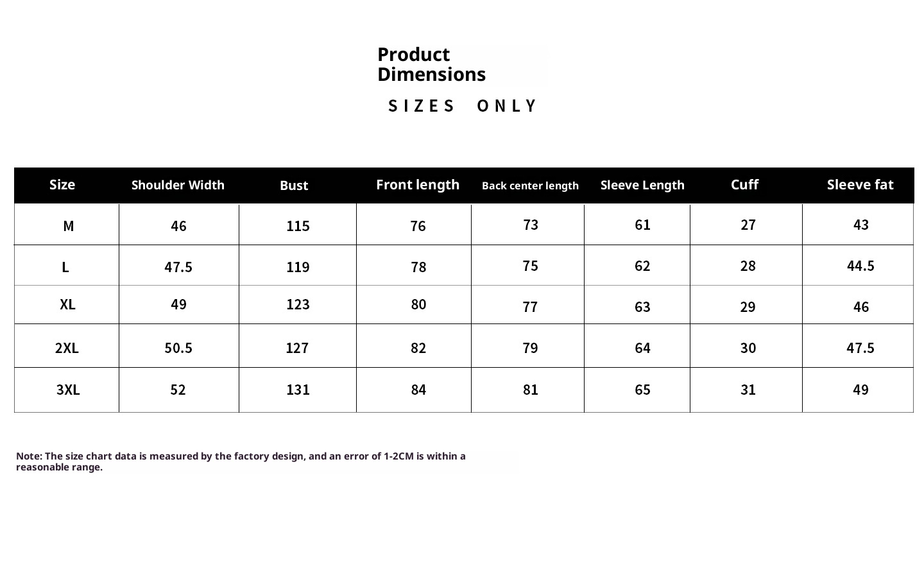
Task: Select shoulder width 50.5 in 2XL row
Action: 178,348
